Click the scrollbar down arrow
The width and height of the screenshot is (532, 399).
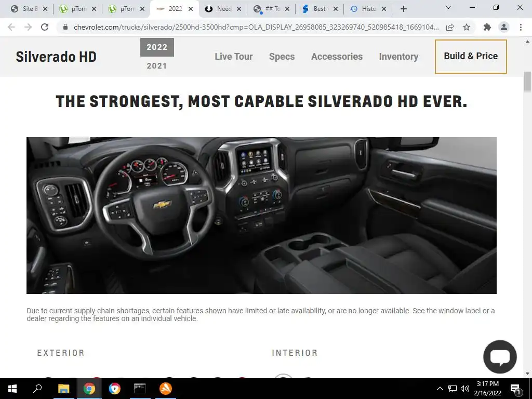pyautogui.click(x=527, y=374)
